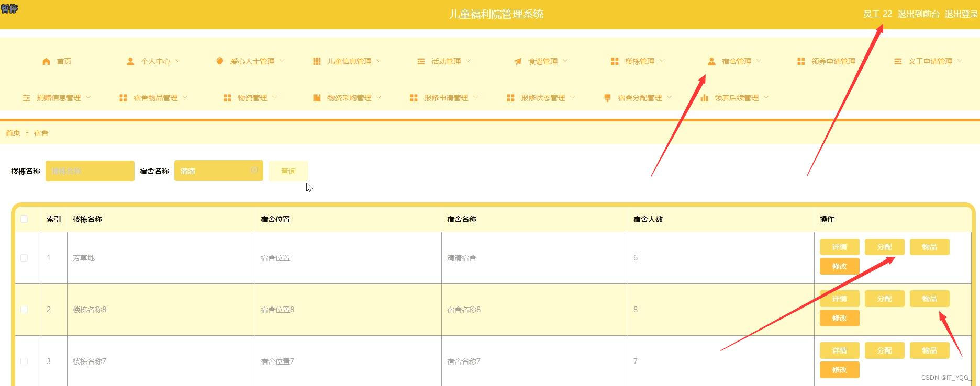
Task: Expand the 个人中心 menu chevron
Action: coord(177,61)
